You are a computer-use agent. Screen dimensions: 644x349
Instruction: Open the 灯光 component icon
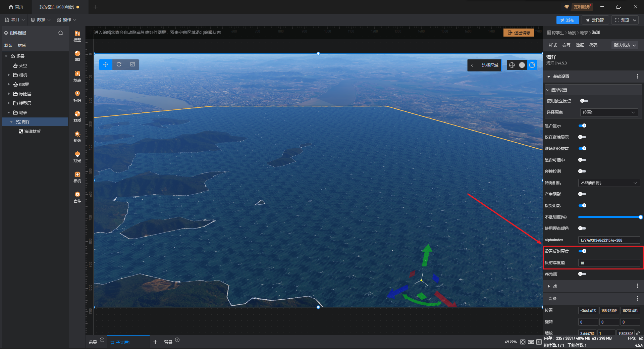click(77, 157)
